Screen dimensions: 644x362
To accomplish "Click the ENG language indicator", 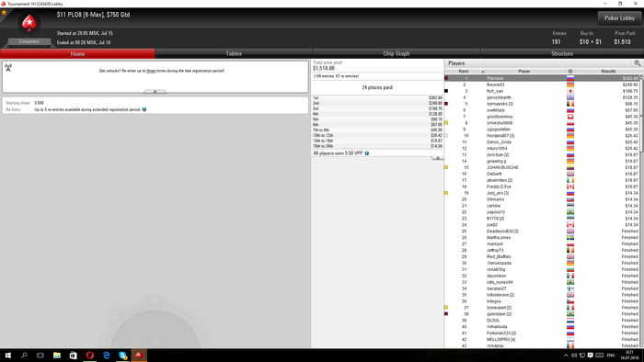I will (611, 356).
